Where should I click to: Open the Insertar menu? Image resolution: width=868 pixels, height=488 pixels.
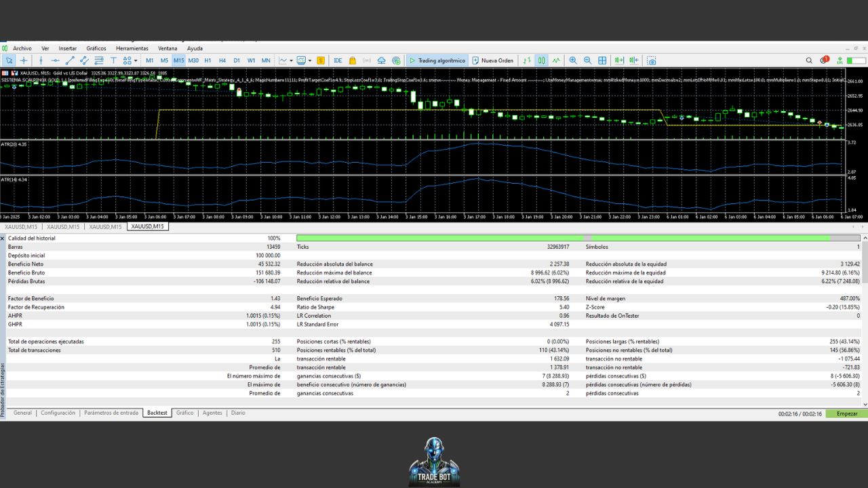68,49
